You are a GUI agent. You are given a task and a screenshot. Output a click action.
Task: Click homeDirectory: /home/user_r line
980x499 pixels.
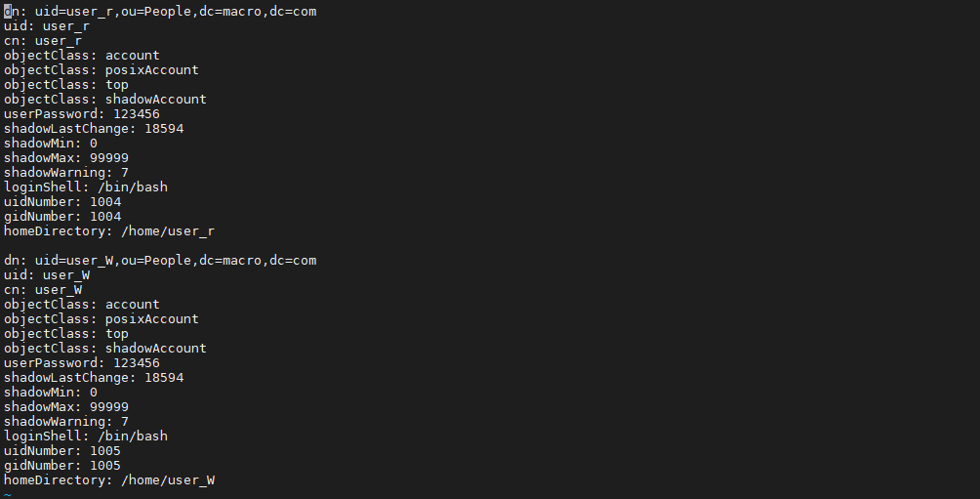point(109,230)
